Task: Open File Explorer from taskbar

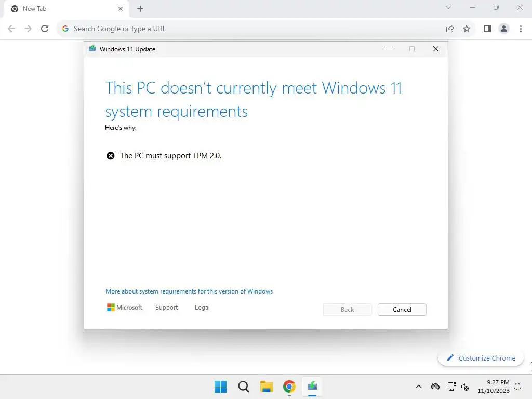Action: 267,387
